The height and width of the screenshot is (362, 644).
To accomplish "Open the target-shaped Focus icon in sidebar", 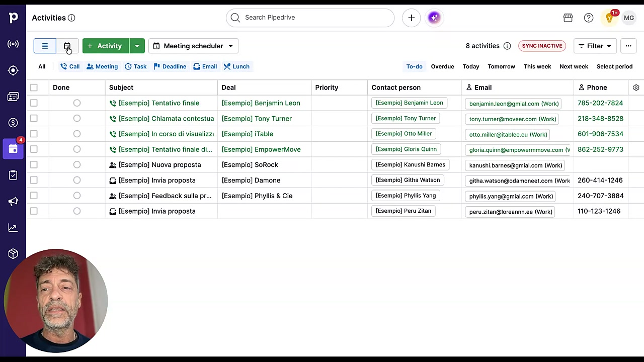I will pyautogui.click(x=13, y=70).
